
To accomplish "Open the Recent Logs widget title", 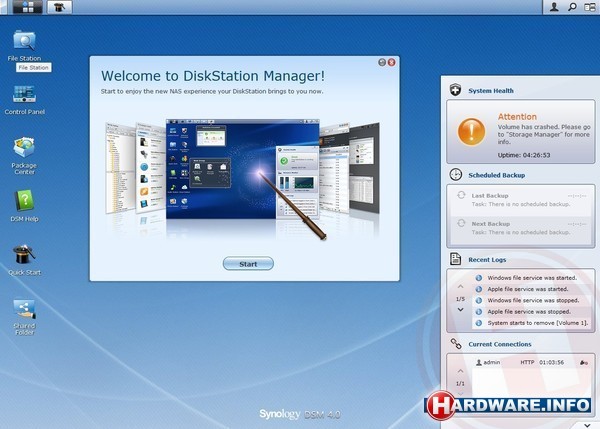I will pos(487,260).
